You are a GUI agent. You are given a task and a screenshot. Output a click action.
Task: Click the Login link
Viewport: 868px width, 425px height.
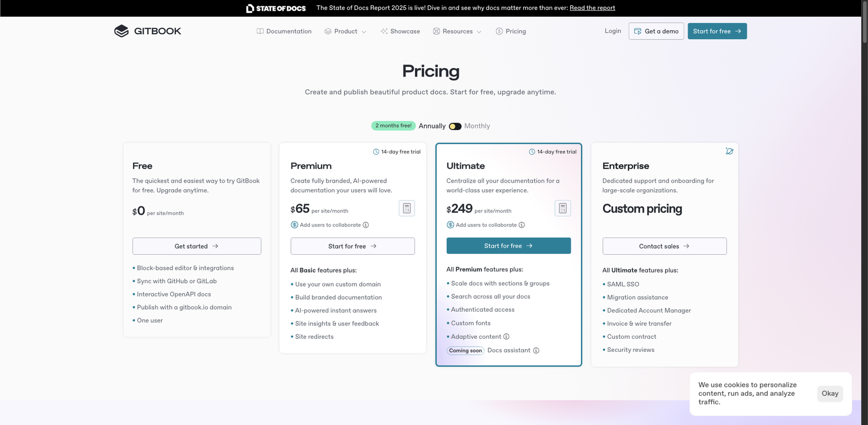pos(613,31)
